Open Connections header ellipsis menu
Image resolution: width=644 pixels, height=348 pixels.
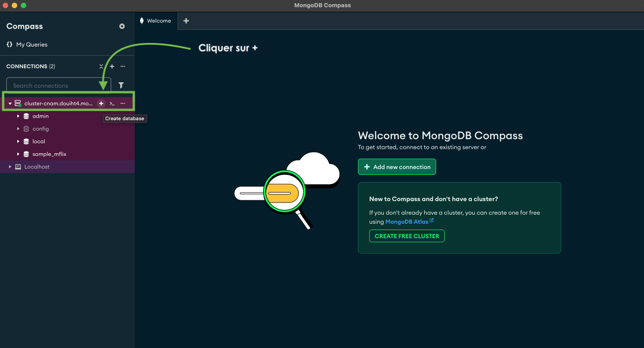pyautogui.click(x=123, y=66)
